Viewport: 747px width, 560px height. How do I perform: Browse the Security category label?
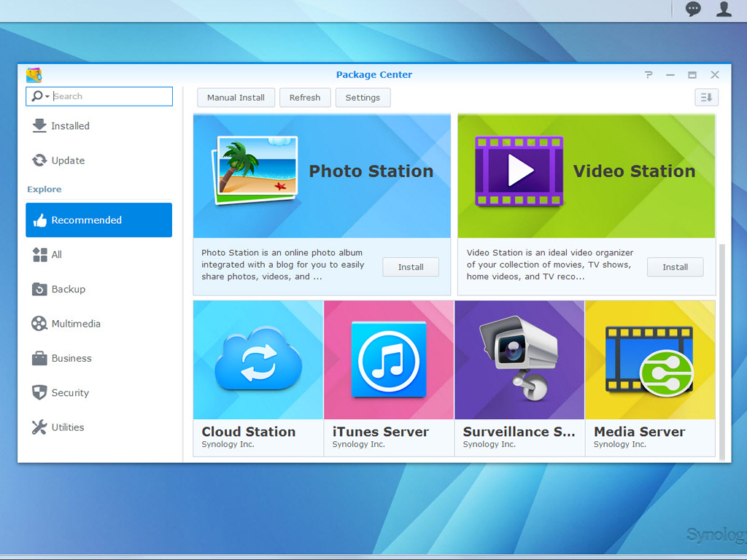pyautogui.click(x=70, y=393)
